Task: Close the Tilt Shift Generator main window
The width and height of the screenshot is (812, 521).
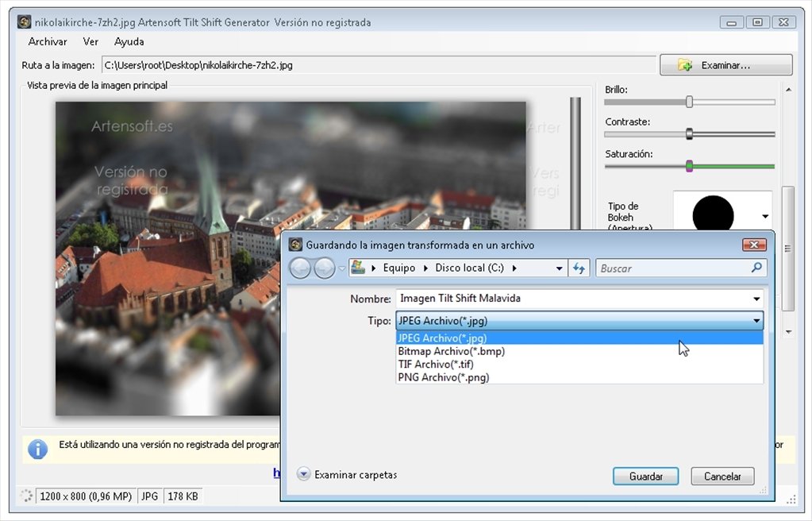Action: coord(783,22)
